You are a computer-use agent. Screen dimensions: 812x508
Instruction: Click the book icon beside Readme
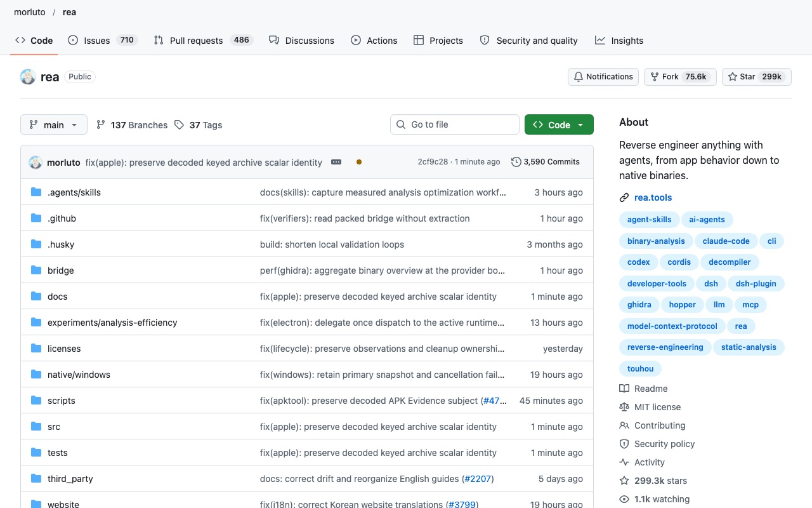coord(624,389)
